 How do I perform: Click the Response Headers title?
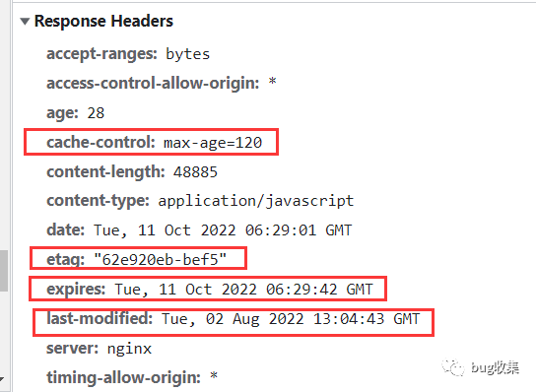tap(103, 22)
